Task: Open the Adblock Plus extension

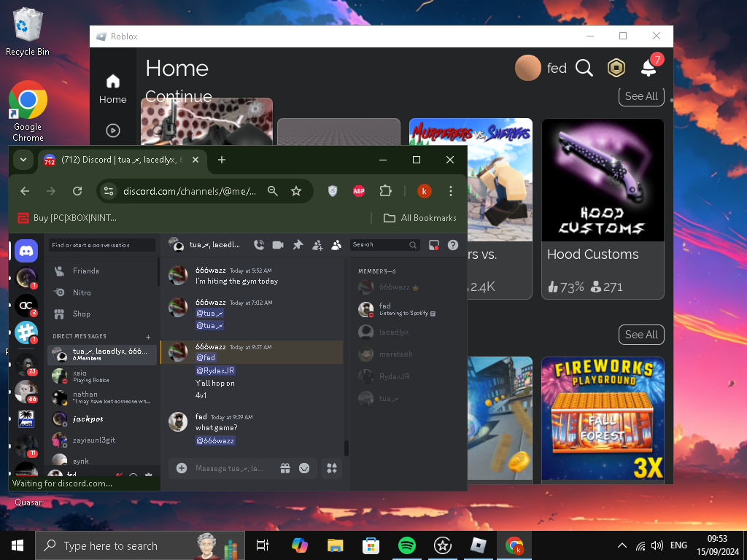Action: pos(359,191)
